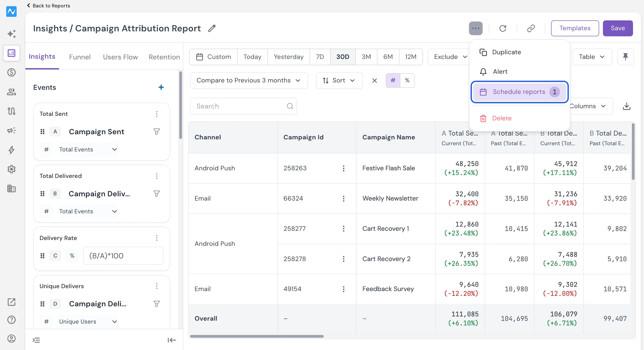The image size is (644, 350).
Task: Expand Compare to Previous 3 months dropdown
Action: coord(249,80)
